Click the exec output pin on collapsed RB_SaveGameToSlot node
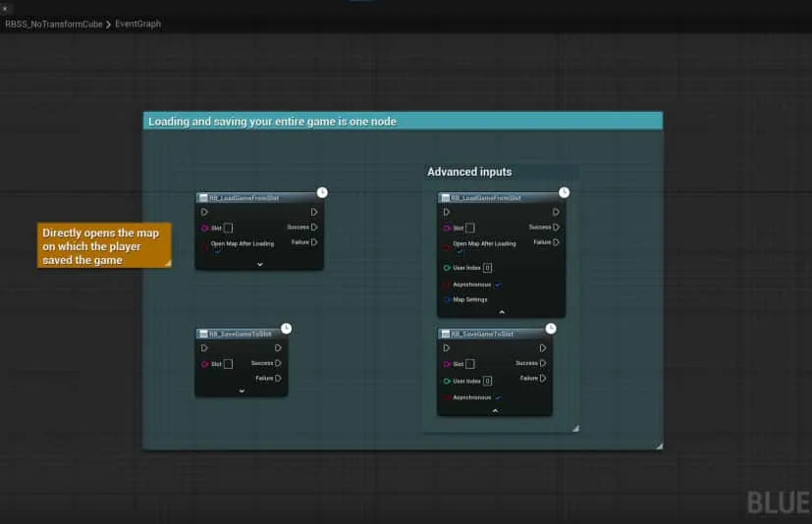The image size is (812, 524). click(x=278, y=348)
